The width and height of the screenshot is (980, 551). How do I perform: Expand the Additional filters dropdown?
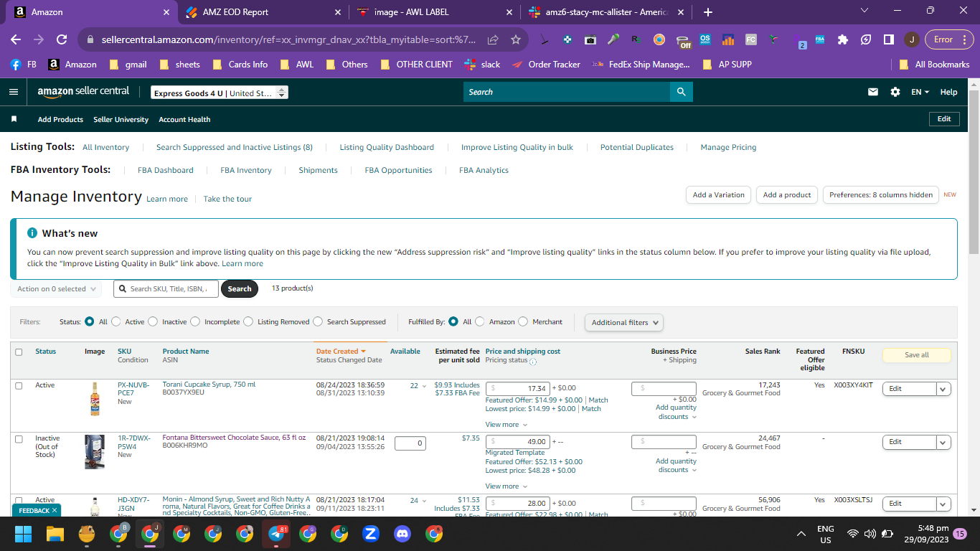tap(624, 322)
